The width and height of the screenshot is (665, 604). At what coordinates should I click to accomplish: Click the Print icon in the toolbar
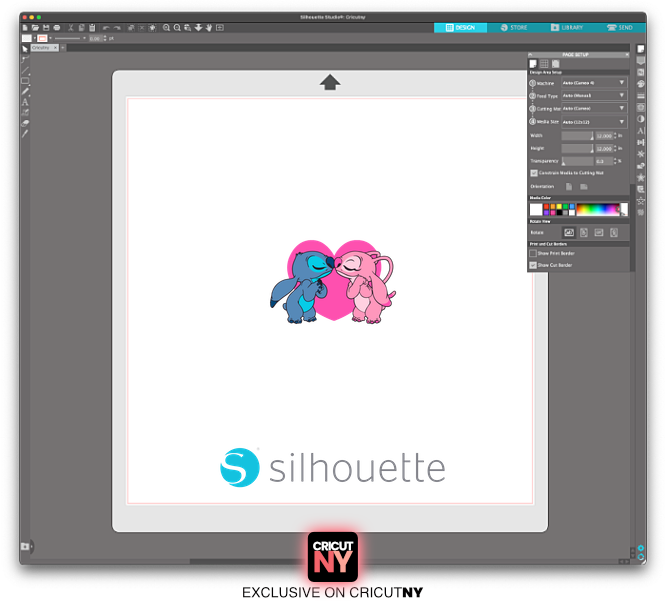(57, 28)
